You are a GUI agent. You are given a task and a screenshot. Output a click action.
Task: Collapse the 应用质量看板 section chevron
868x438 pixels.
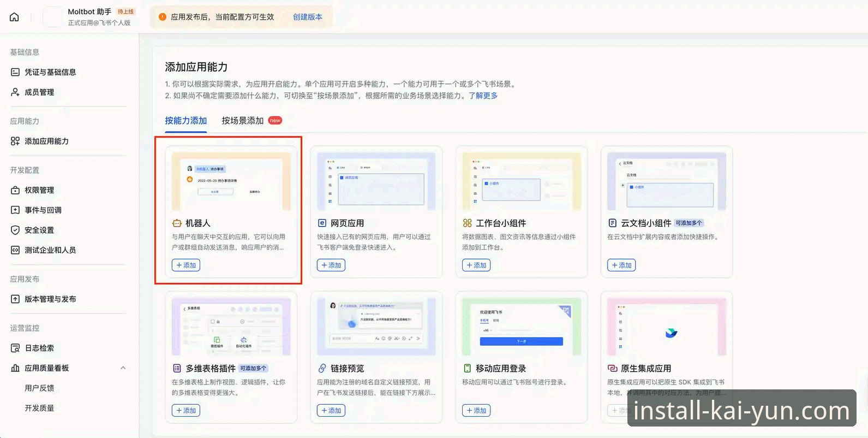click(123, 368)
